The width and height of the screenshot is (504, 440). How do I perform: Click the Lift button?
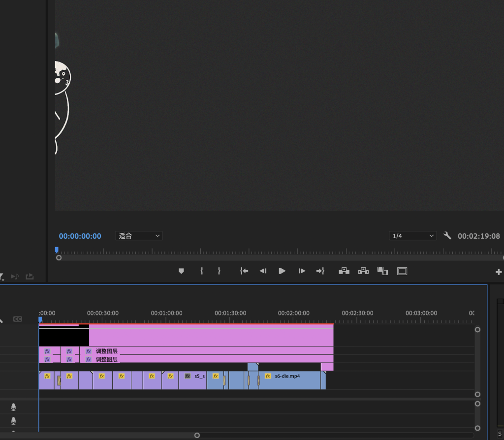click(x=344, y=271)
